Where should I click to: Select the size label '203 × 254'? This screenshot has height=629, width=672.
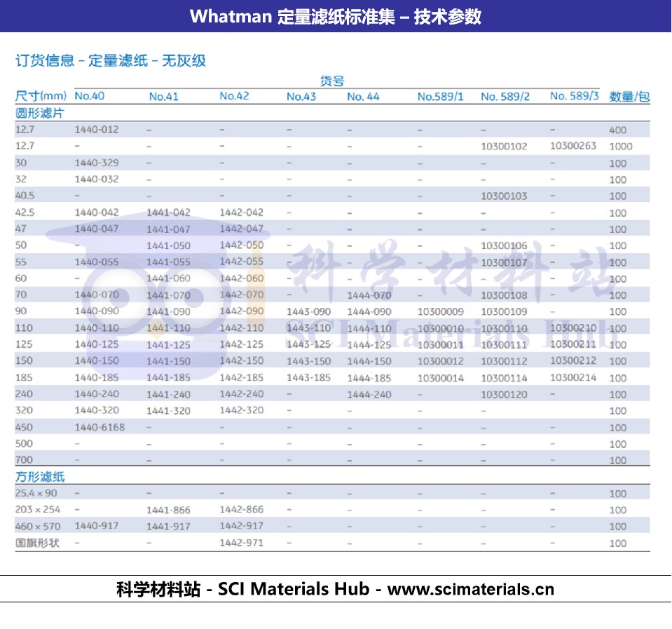pyautogui.click(x=38, y=510)
